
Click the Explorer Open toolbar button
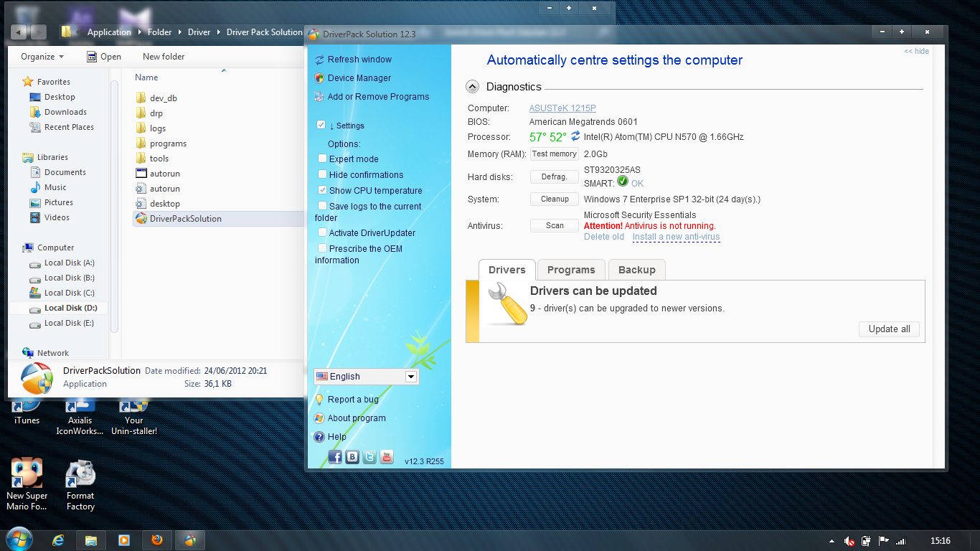[103, 57]
